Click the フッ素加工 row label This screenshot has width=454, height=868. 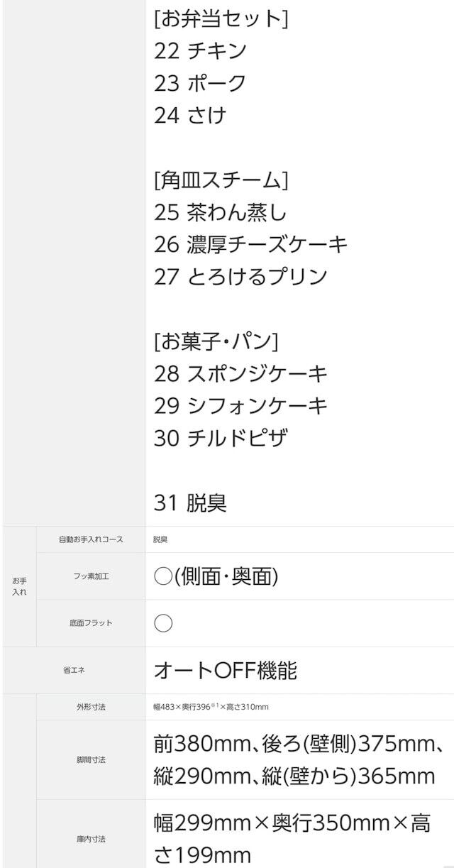91,576
